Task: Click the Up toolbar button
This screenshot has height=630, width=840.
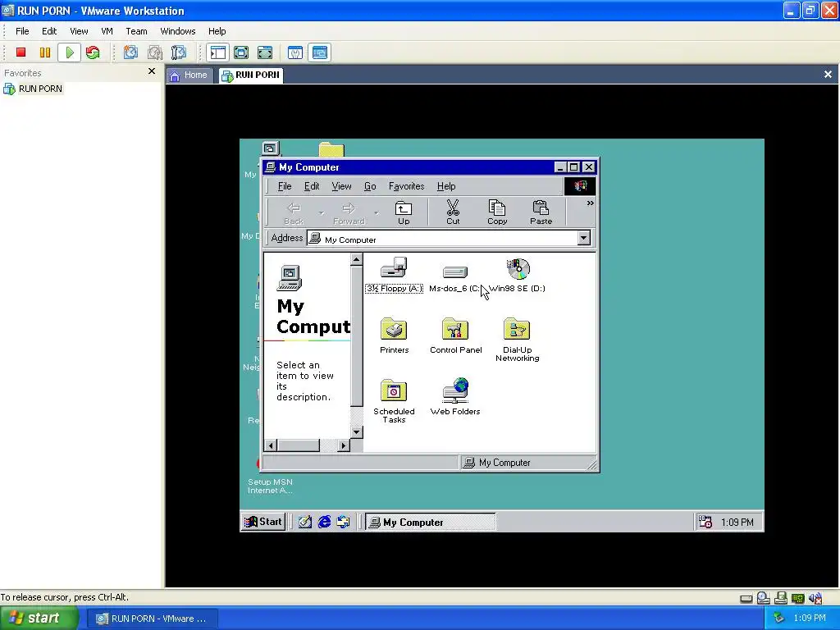Action: click(404, 212)
